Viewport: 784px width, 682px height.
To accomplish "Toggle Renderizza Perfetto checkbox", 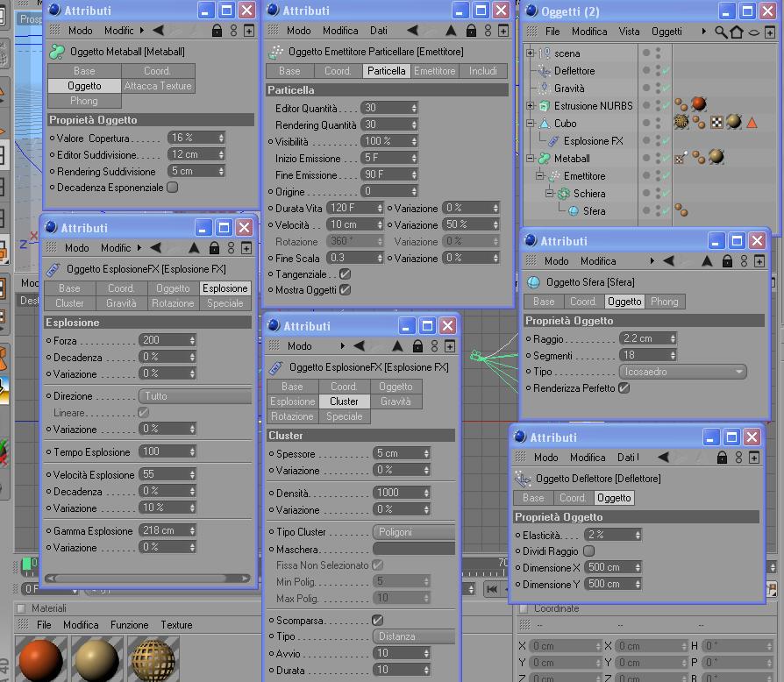I will (x=624, y=387).
